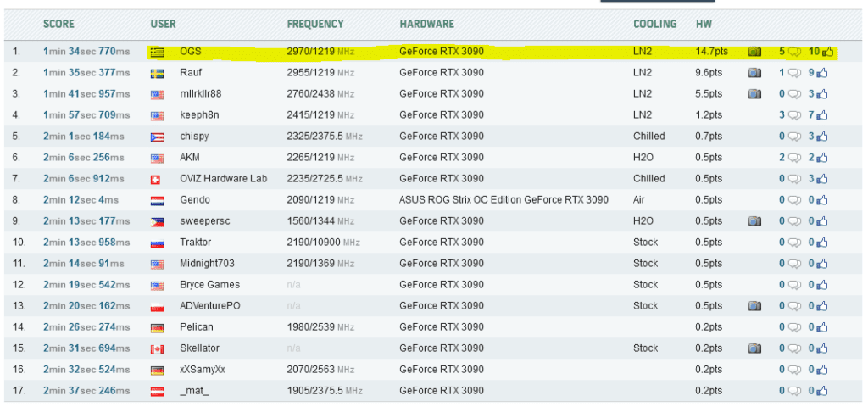Sort by FREQUENCY column header
This screenshot has width=868, height=407.
click(315, 25)
